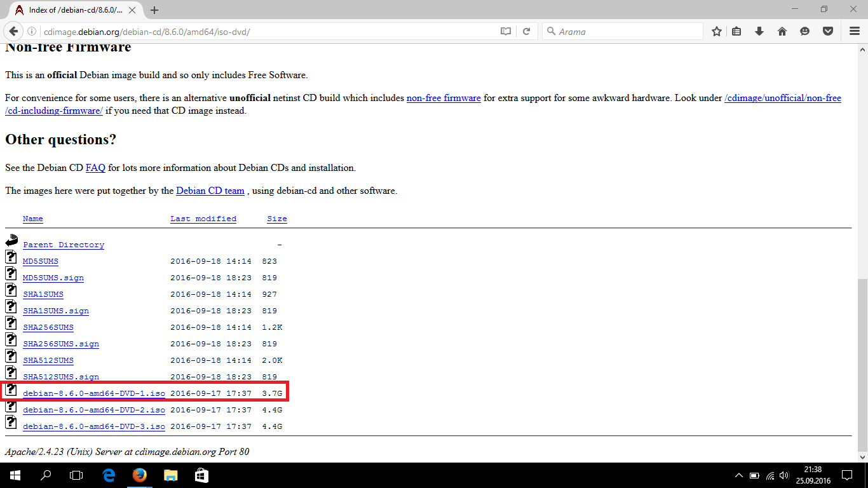Go to home page icon
The image size is (868, 488).
[x=782, y=31]
